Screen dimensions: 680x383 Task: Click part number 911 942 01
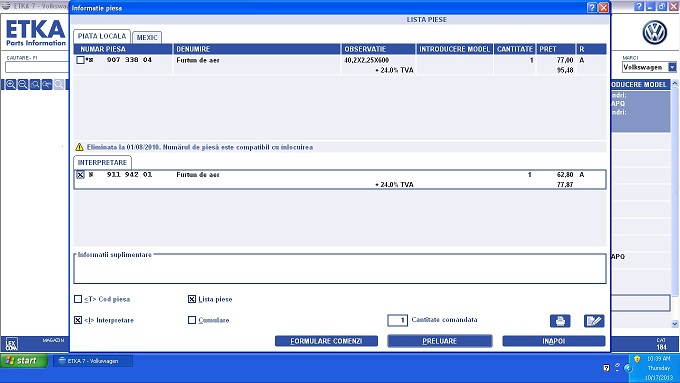[129, 174]
